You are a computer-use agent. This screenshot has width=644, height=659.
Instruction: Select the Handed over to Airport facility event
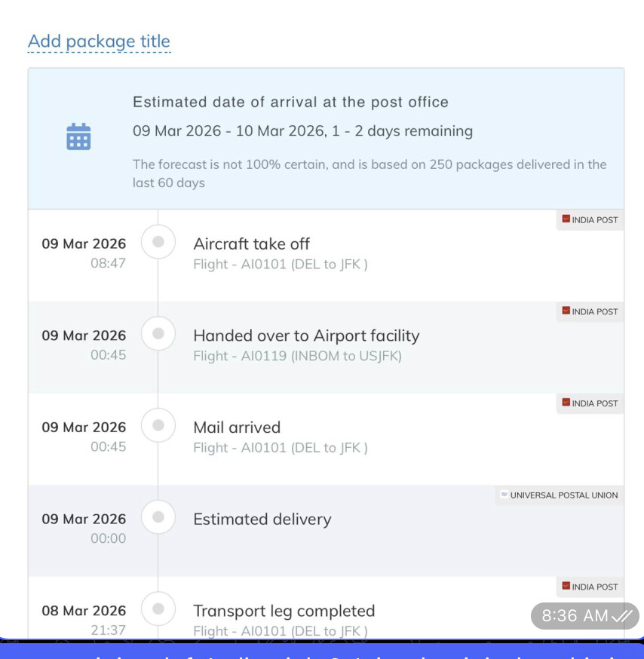(x=306, y=336)
